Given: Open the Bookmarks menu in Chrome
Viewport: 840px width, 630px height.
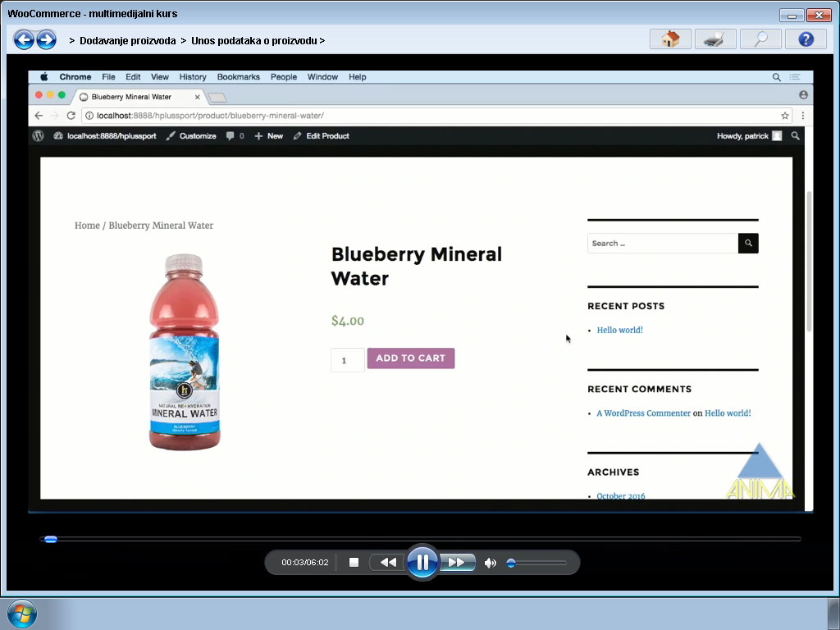Looking at the screenshot, I should click(238, 77).
